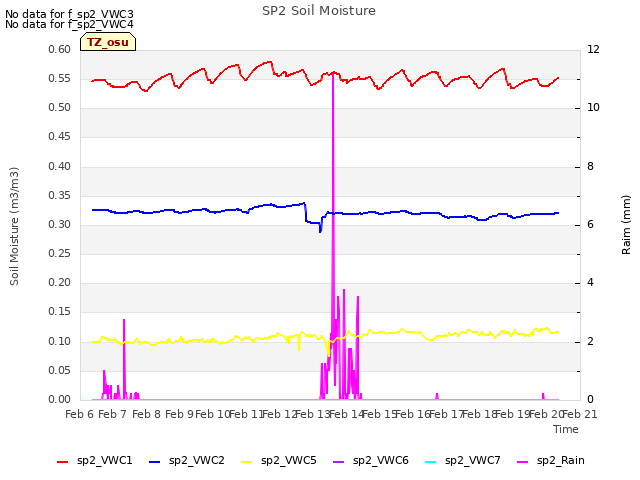Click the Time axis label
640x480 pixels.
pos(566,429)
